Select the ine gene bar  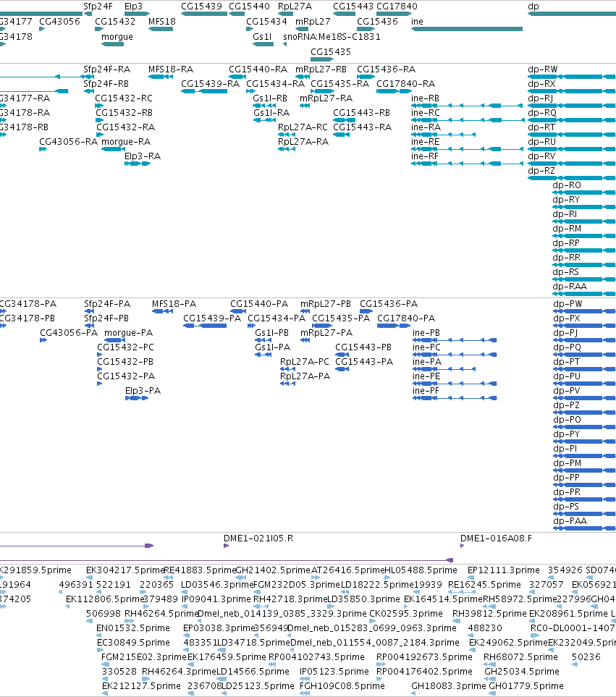[467, 29]
